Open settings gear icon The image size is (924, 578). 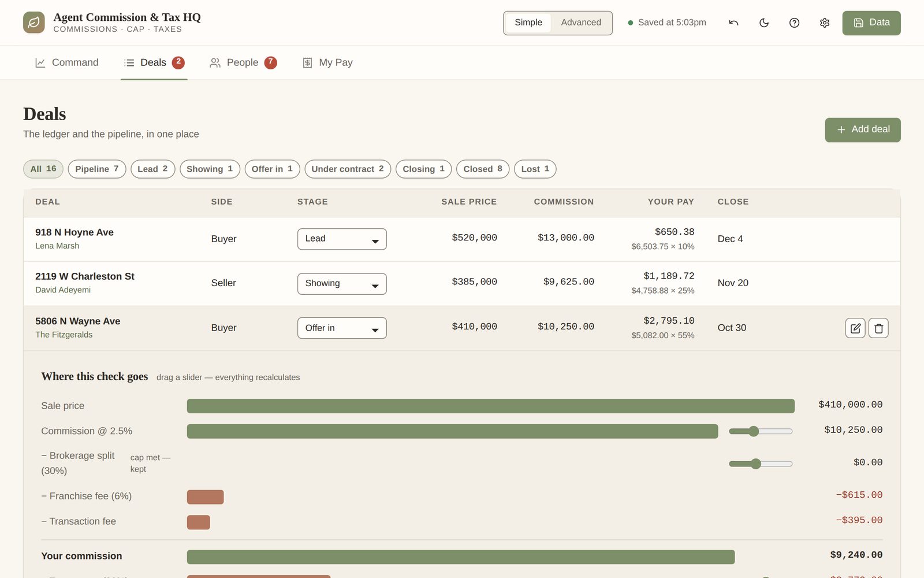[x=825, y=23]
